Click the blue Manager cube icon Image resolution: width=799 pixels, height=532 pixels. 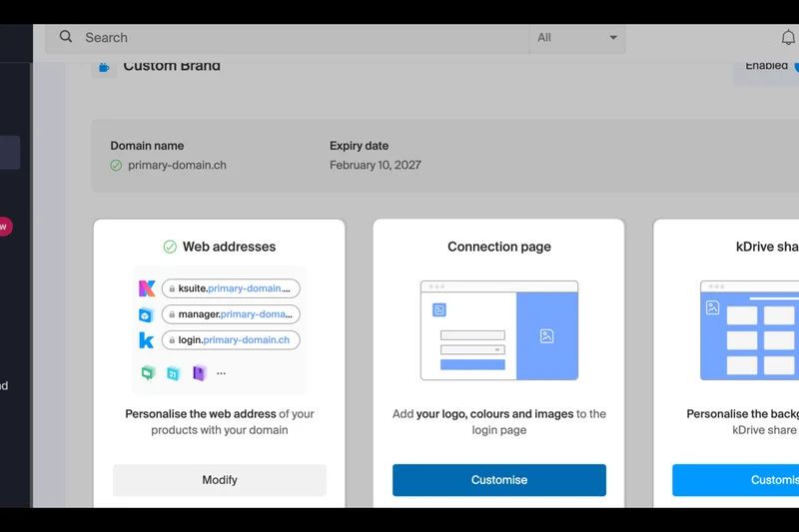coord(146,314)
